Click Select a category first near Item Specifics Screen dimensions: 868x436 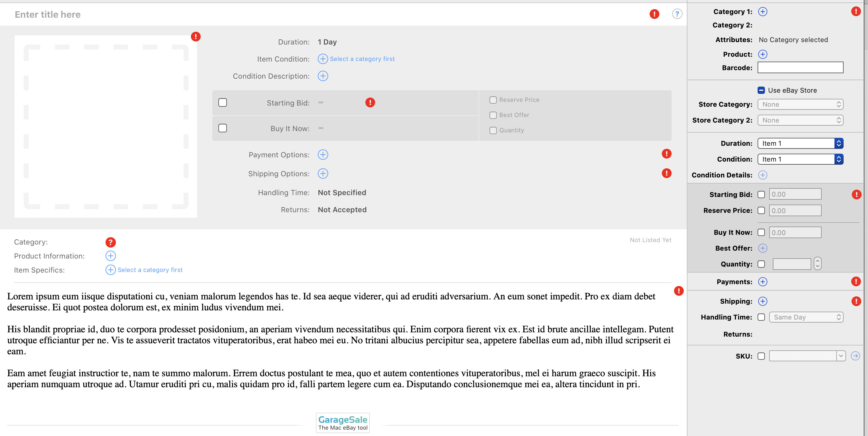click(150, 270)
